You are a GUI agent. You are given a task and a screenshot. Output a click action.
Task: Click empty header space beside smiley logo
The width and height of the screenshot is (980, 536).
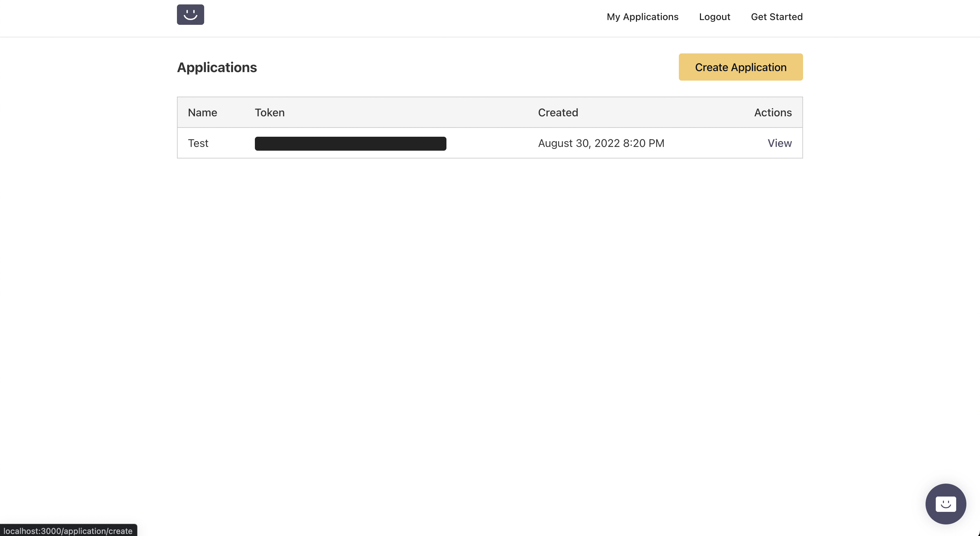click(380, 17)
